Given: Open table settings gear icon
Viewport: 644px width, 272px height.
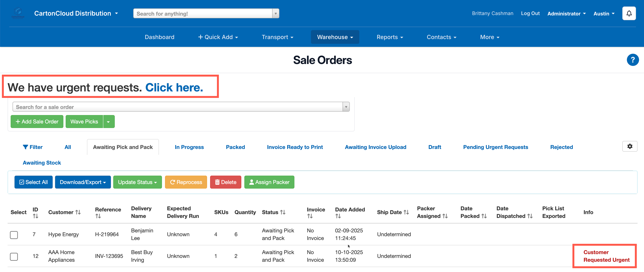Looking at the screenshot, I should point(630,146).
